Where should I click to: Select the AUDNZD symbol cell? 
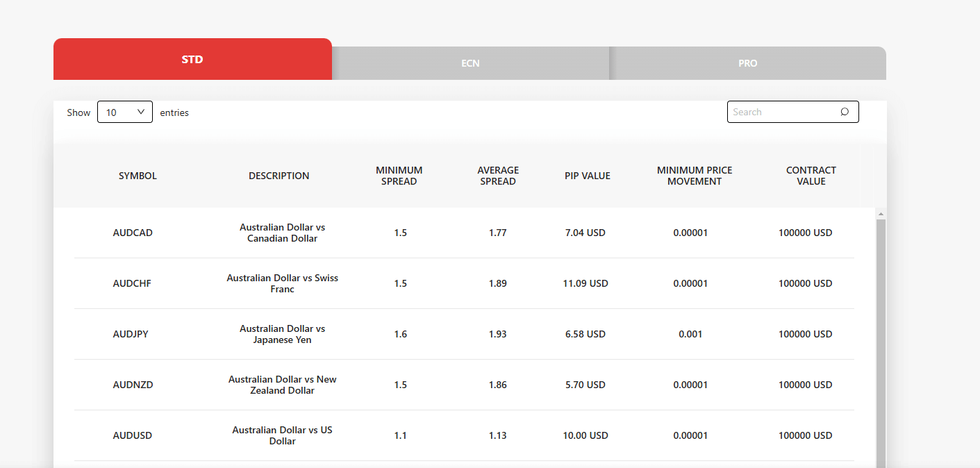[133, 385]
